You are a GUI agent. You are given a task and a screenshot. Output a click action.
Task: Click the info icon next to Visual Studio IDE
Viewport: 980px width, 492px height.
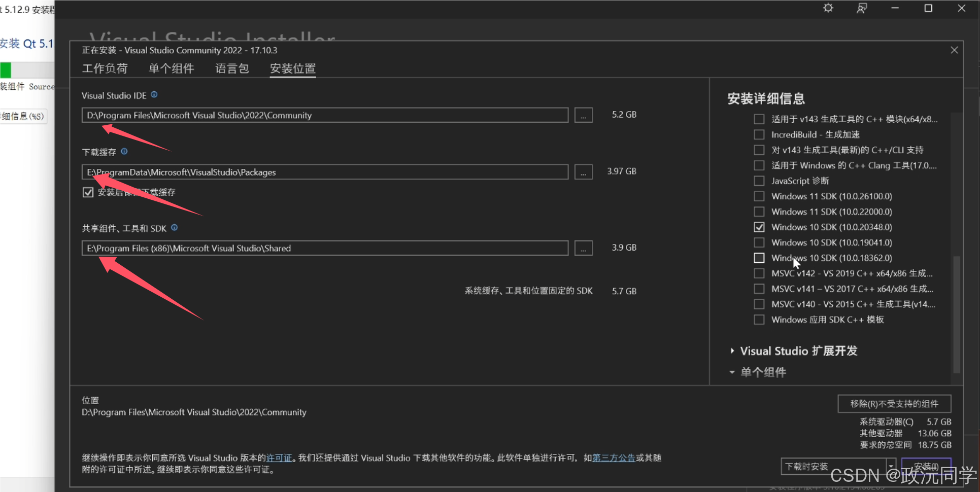coord(154,95)
